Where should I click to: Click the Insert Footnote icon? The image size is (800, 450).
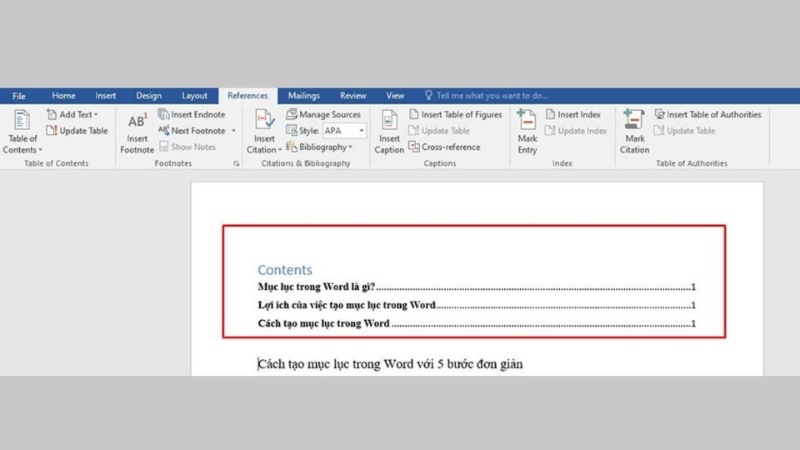click(137, 122)
